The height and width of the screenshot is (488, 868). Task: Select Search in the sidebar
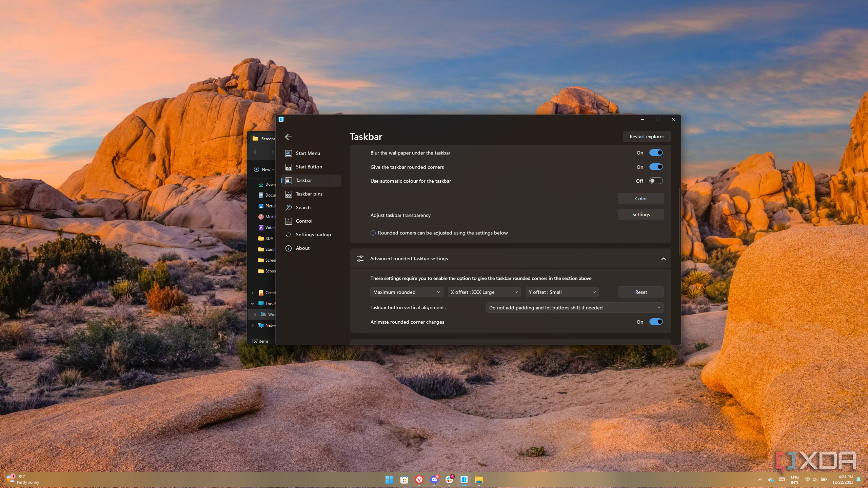pos(311,207)
